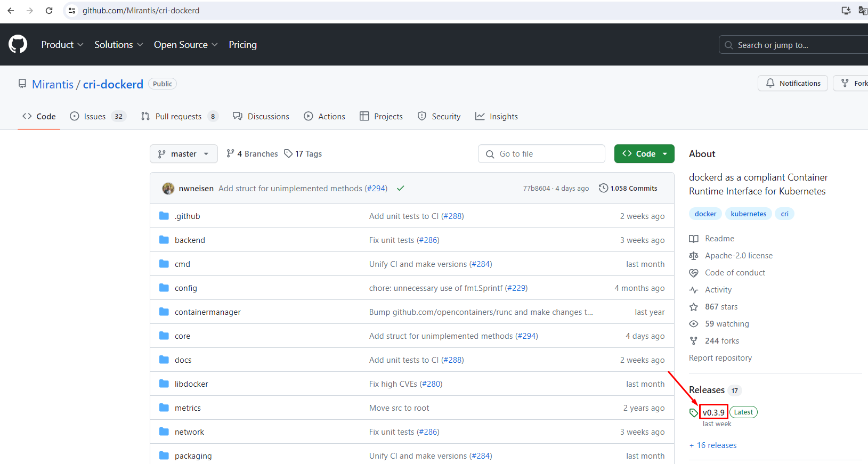Click the cmd folder icon
The image size is (868, 464).
pos(164,264)
